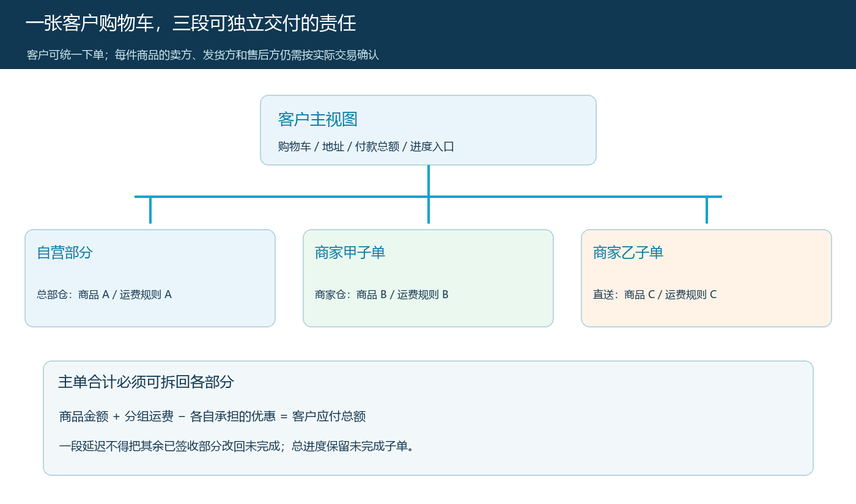Click the 自营部分 card title
Screen dimensions: 856x504
point(65,252)
